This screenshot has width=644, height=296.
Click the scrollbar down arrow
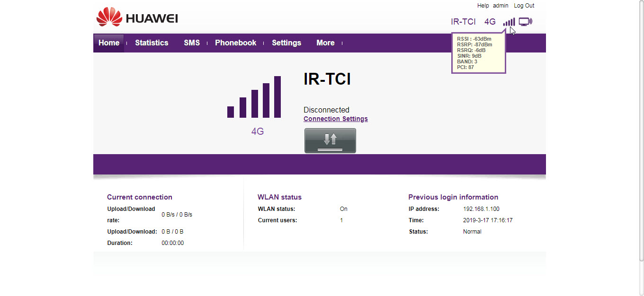(x=641, y=292)
